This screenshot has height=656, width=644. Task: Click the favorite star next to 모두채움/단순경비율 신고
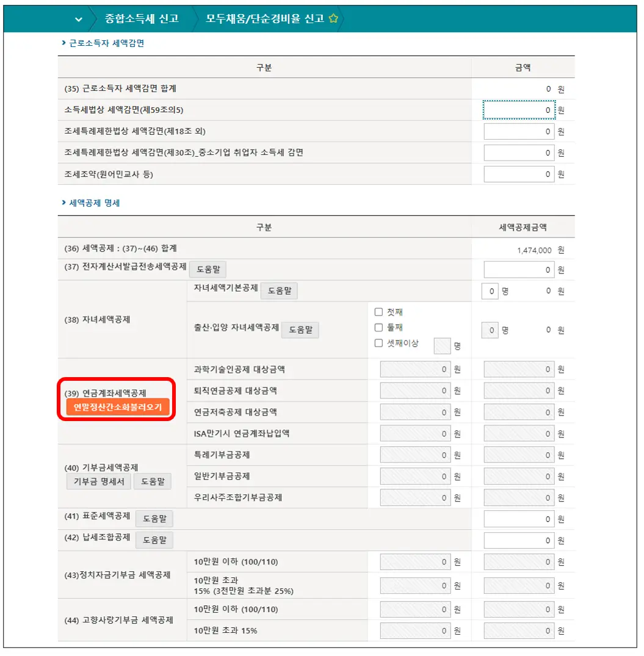[x=333, y=19]
